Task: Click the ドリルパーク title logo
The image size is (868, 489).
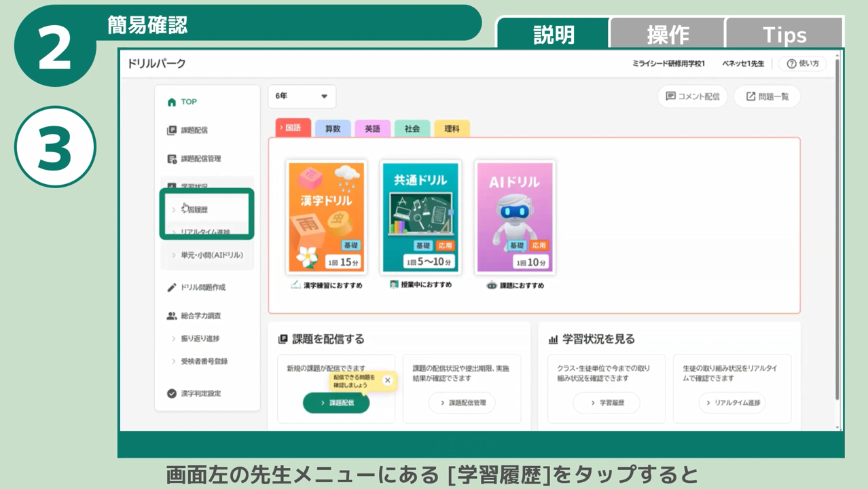Action: [x=156, y=64]
